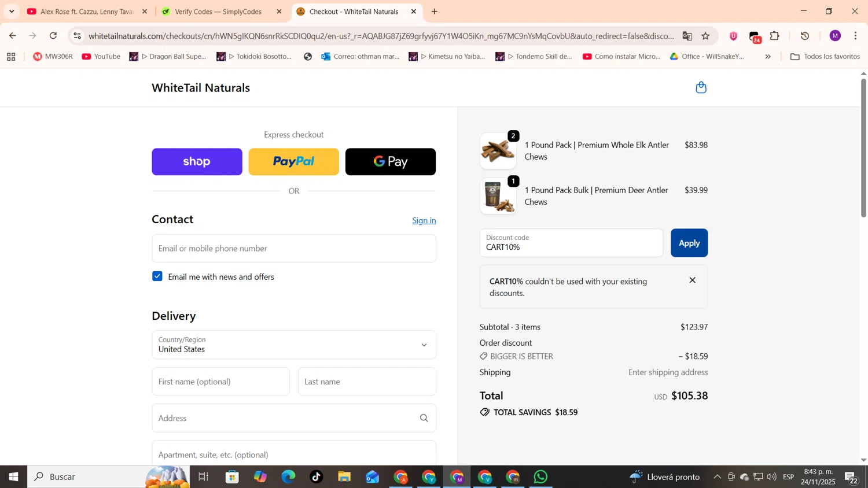Viewport: 868px width, 488px height.
Task: Open the browser history clock icon
Action: (x=805, y=36)
